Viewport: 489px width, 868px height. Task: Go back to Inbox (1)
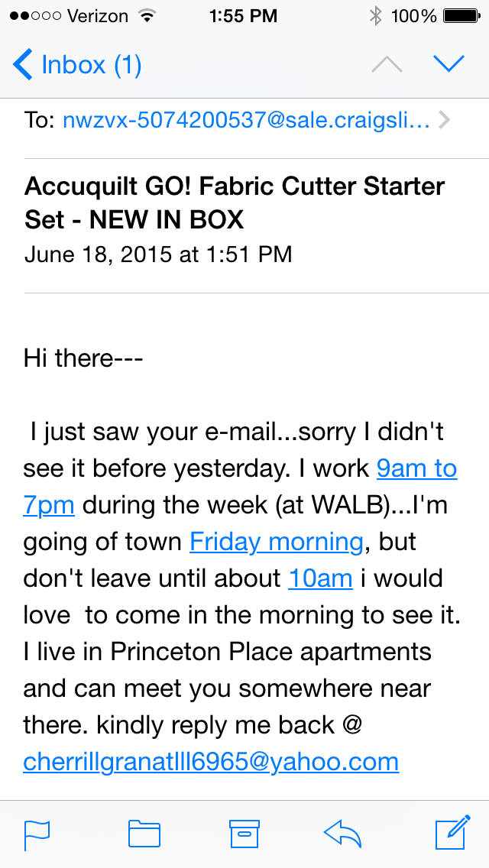78,65
